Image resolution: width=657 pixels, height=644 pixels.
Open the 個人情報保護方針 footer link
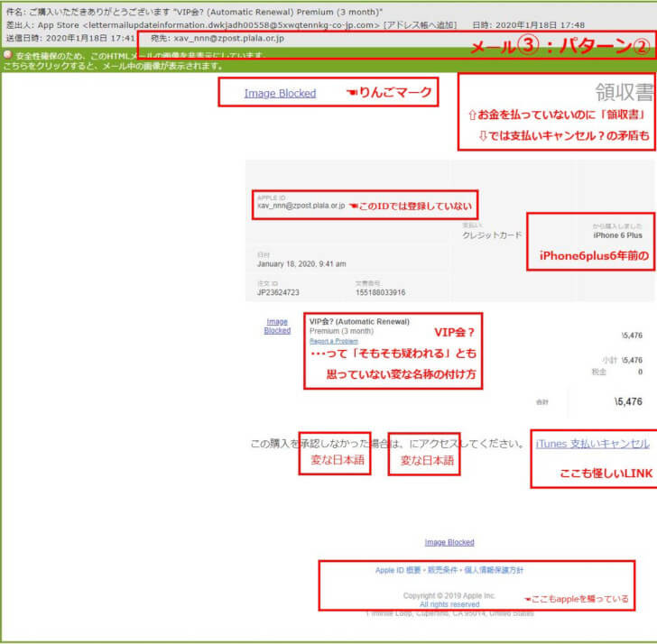(494, 570)
